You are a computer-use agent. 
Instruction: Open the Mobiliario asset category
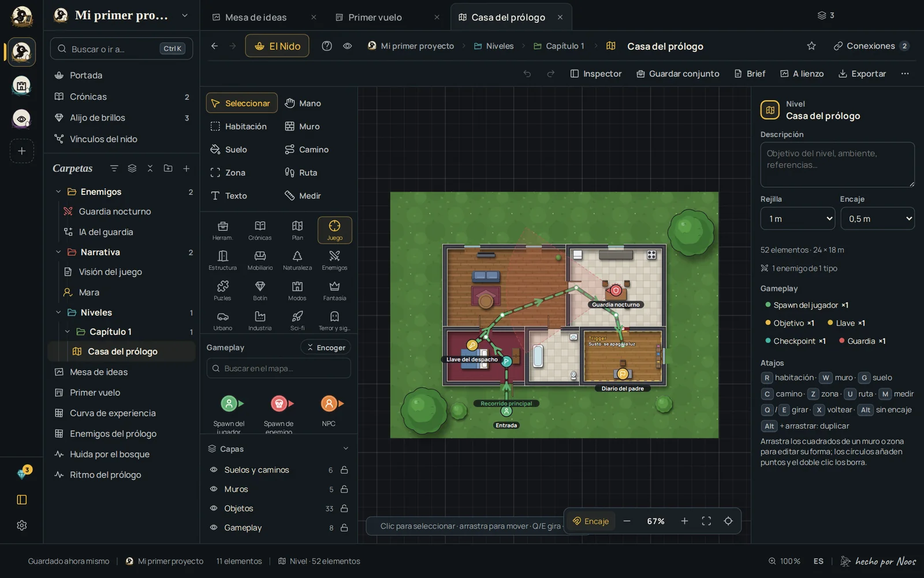click(260, 260)
